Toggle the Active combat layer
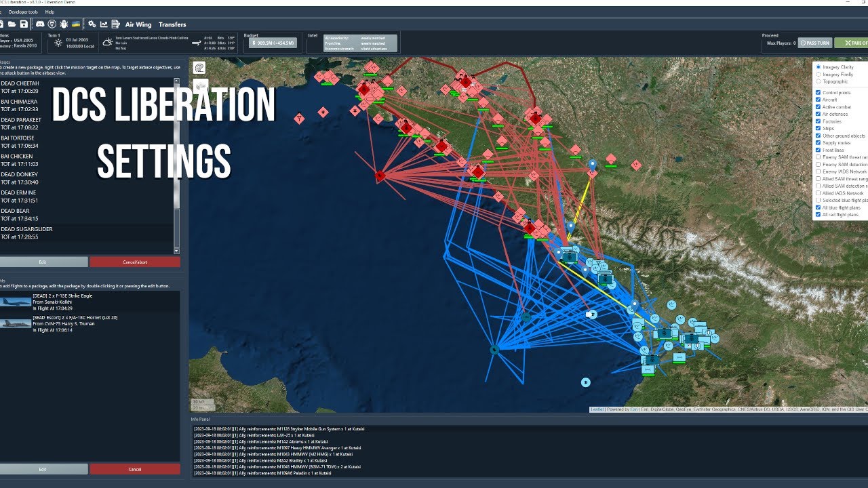Screen dimensions: 868x488 click(818, 107)
